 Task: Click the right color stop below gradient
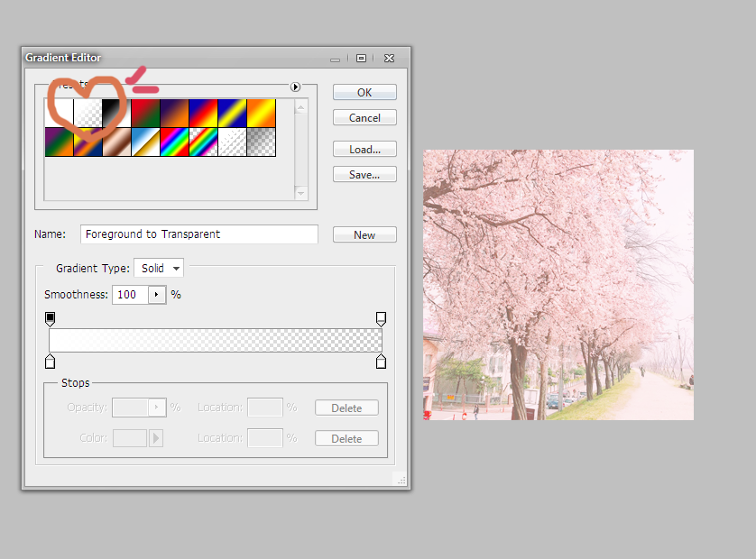pyautogui.click(x=381, y=361)
